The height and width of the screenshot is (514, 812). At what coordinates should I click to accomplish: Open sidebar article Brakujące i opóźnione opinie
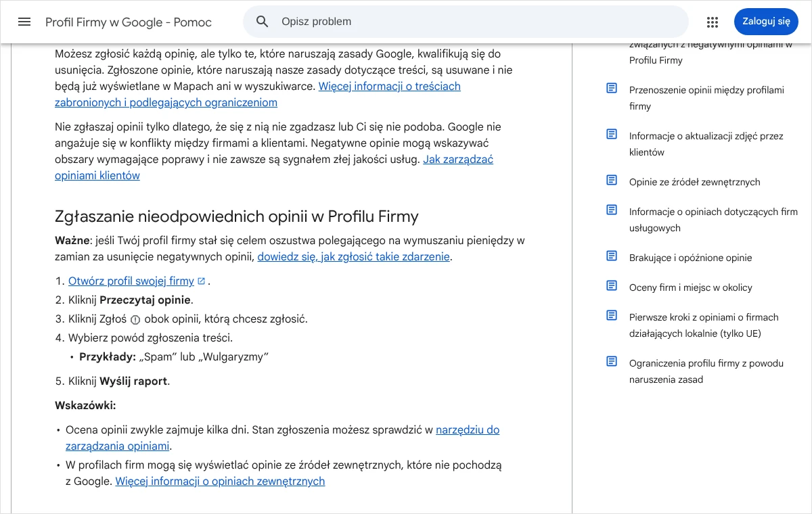pyautogui.click(x=690, y=258)
